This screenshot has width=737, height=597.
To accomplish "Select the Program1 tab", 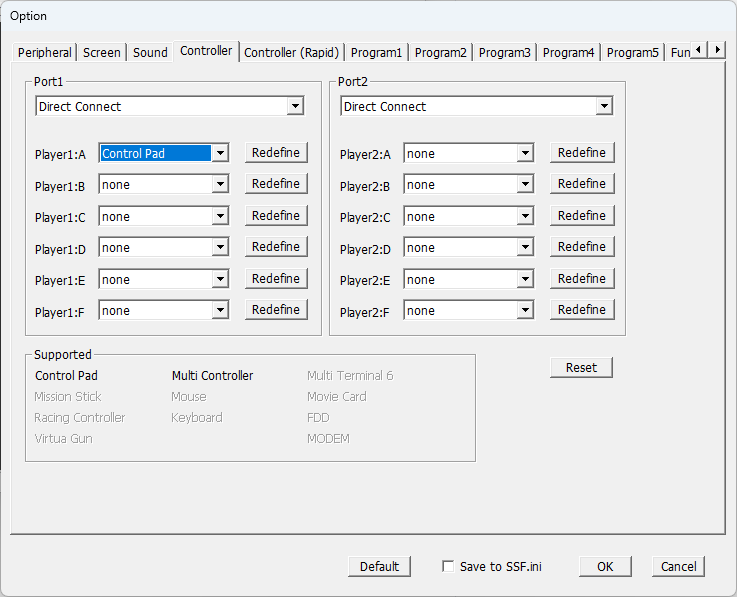I will coord(376,52).
